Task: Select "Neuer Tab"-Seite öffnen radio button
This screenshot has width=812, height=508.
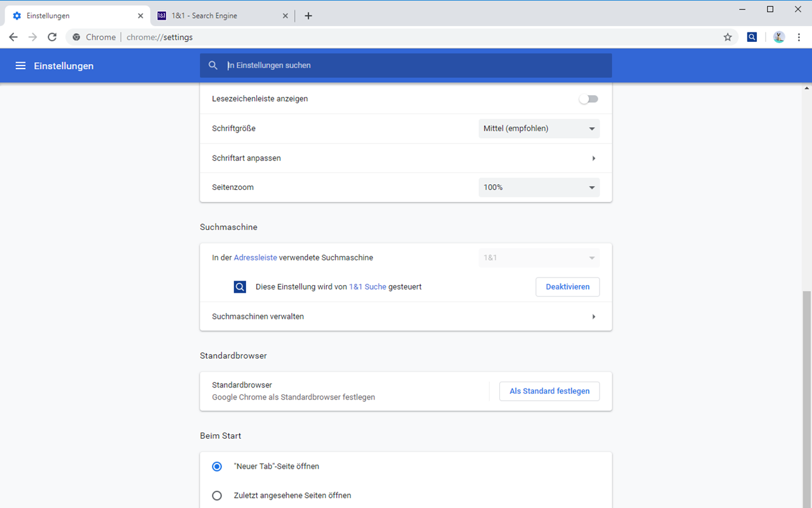Action: pyautogui.click(x=217, y=466)
